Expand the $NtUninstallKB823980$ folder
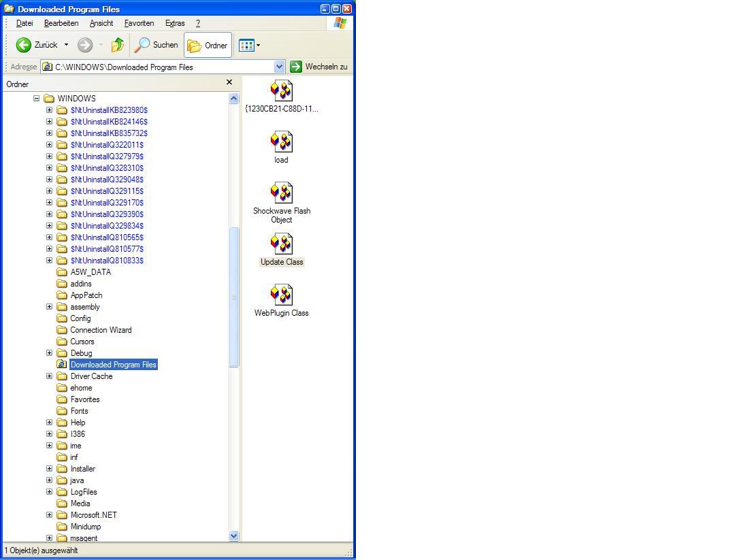Screen dimensions: 754x560 pyautogui.click(x=49, y=110)
